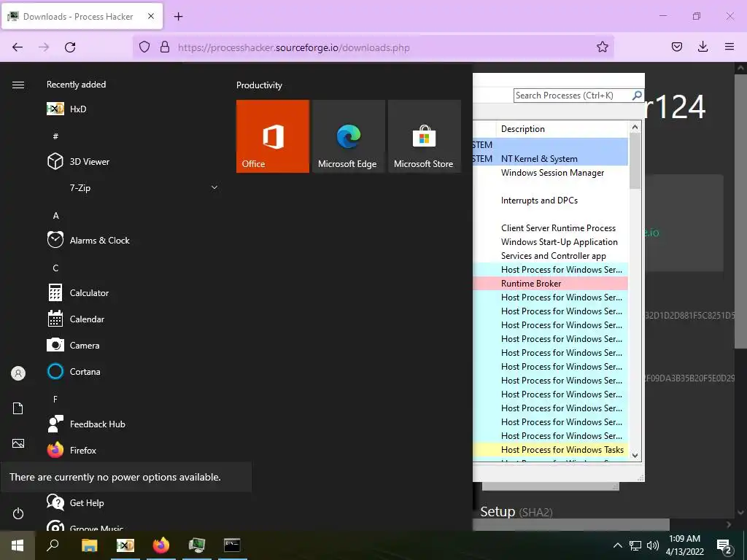Open the Action Center notifications
747x560 pixels.
[724, 545]
